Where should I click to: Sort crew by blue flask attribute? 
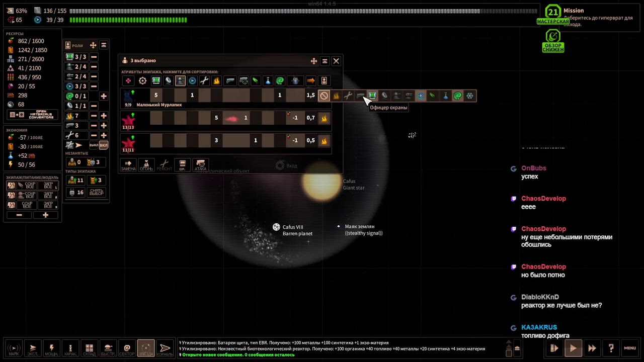pos(268,80)
